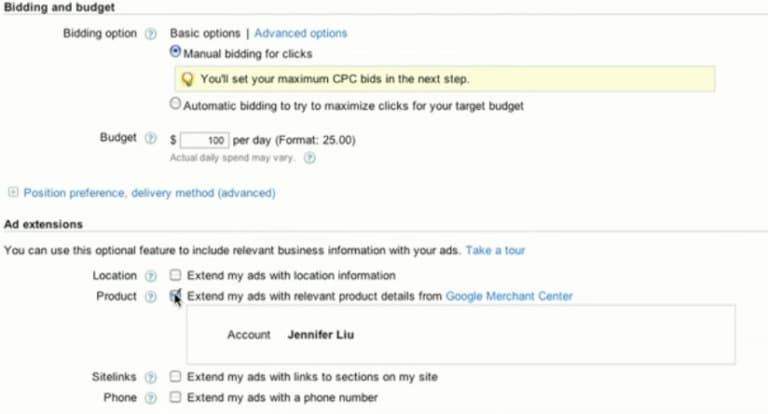Switch to Advanced options
The width and height of the screenshot is (768, 414).
(301, 33)
